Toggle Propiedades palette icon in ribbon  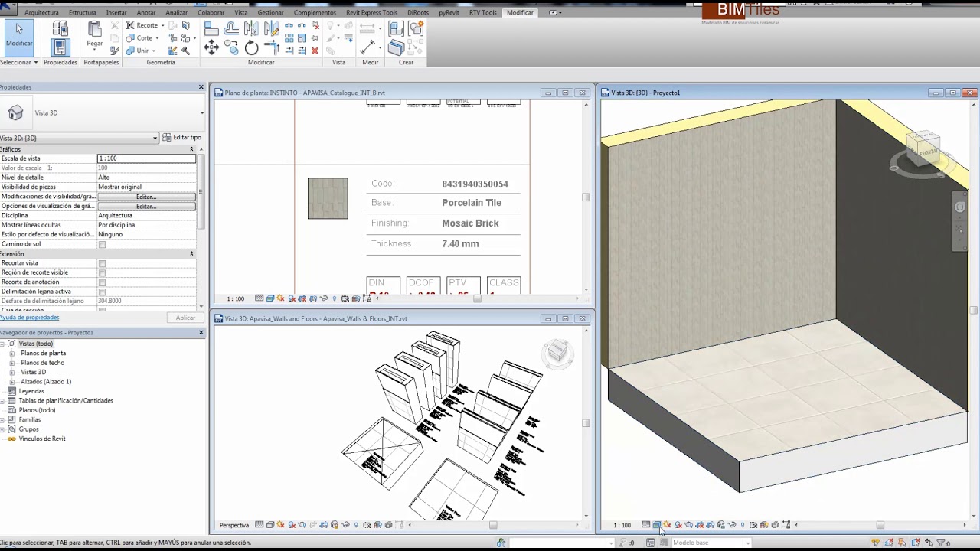(x=60, y=47)
